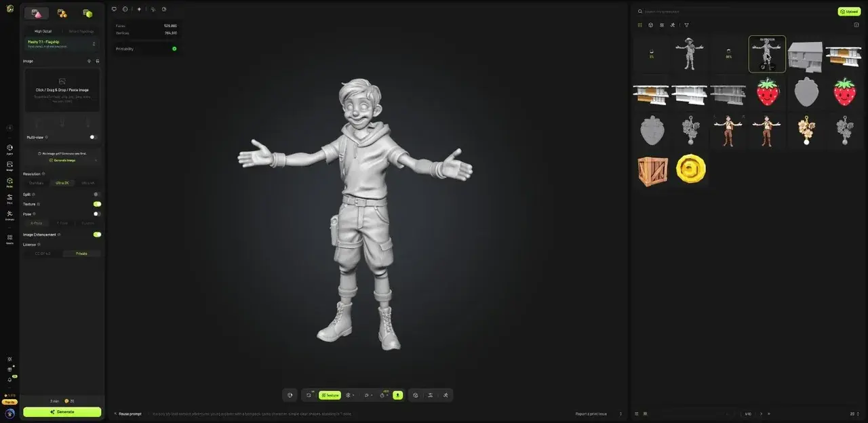The image size is (868, 423).
Task: Select the CC BY 4.0 license option
Action: point(43,254)
